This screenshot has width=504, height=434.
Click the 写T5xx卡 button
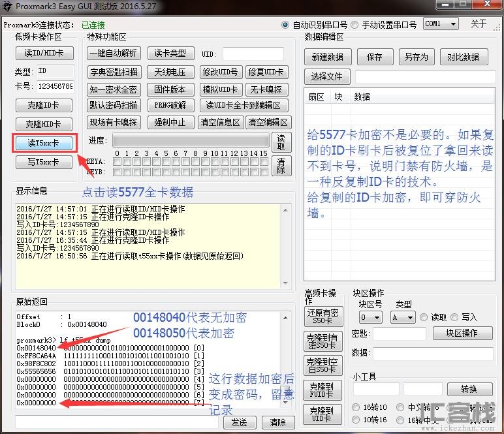pos(44,162)
